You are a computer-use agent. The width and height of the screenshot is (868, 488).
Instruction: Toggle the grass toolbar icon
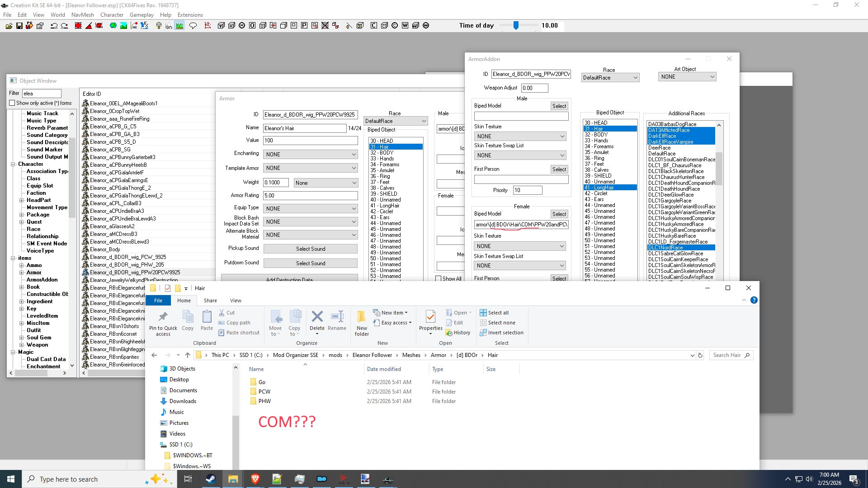[x=179, y=26]
